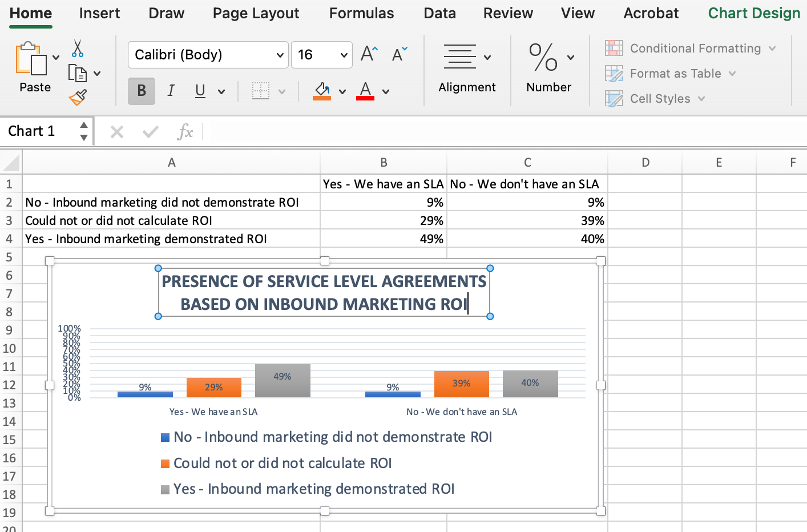
Task: Switch to the Data tab
Action: click(x=440, y=13)
